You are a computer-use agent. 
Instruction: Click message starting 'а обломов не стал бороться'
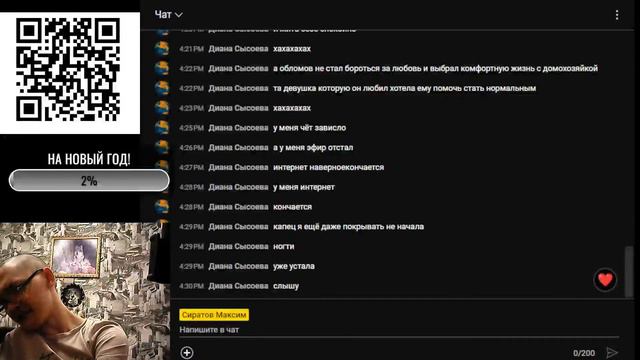(x=436, y=68)
